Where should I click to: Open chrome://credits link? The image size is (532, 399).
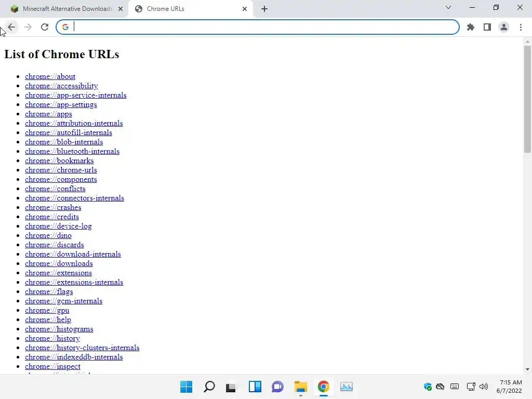pyautogui.click(x=51, y=217)
